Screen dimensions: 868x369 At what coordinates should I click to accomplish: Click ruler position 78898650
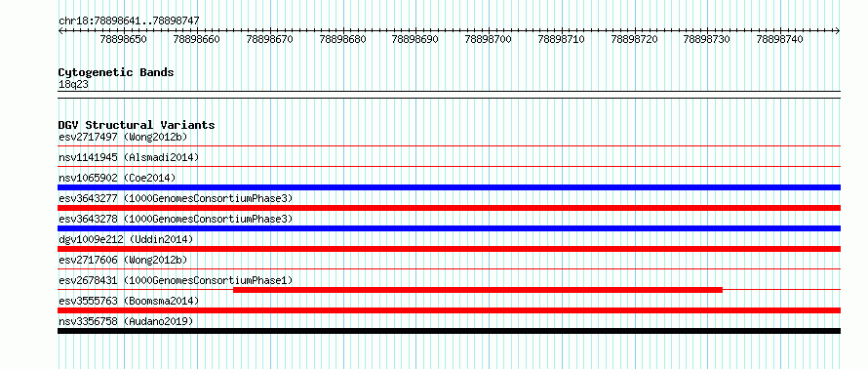[x=124, y=39]
